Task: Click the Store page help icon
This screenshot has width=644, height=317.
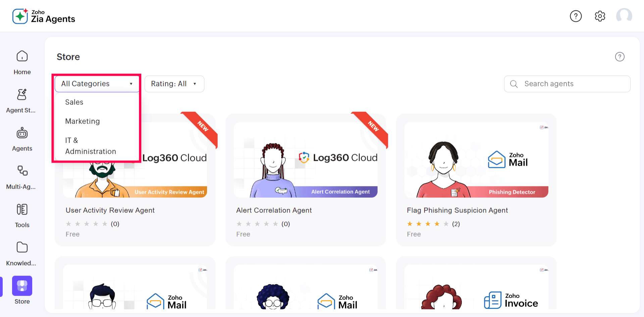Action: click(620, 57)
